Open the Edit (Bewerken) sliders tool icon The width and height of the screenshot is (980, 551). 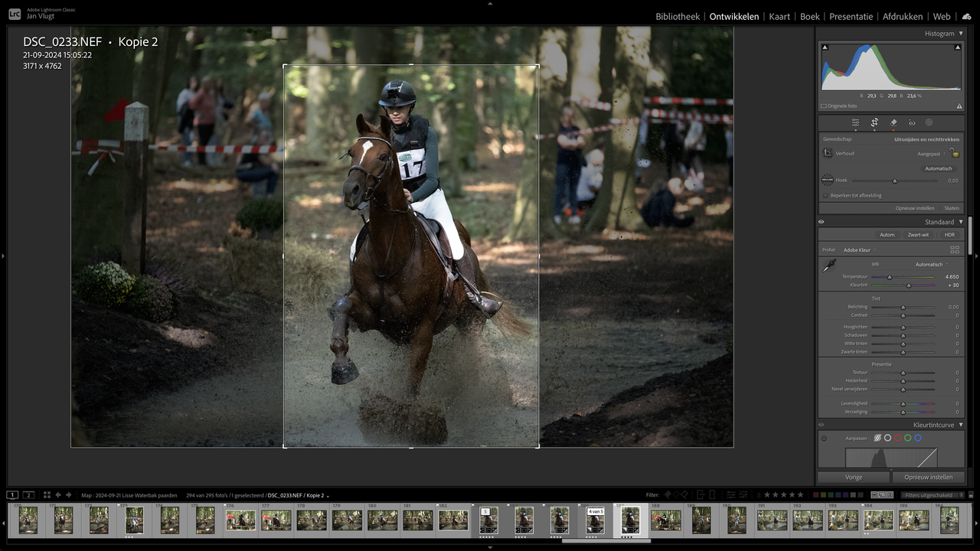tap(855, 122)
